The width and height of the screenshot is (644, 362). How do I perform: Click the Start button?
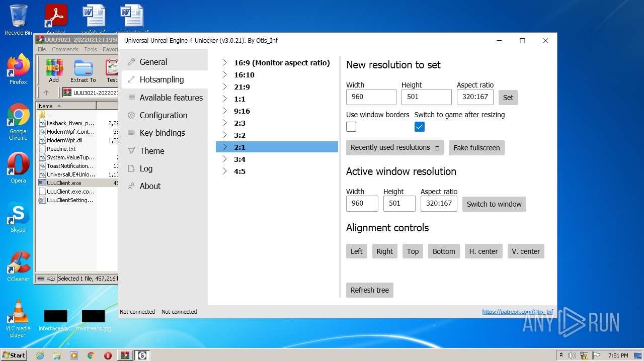tap(14, 355)
